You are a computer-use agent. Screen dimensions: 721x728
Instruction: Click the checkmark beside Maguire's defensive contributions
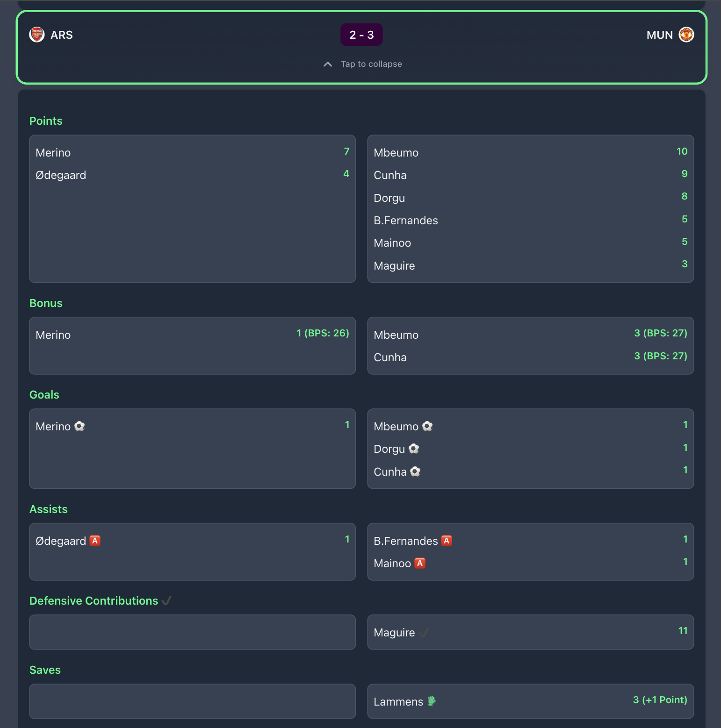[x=424, y=632]
